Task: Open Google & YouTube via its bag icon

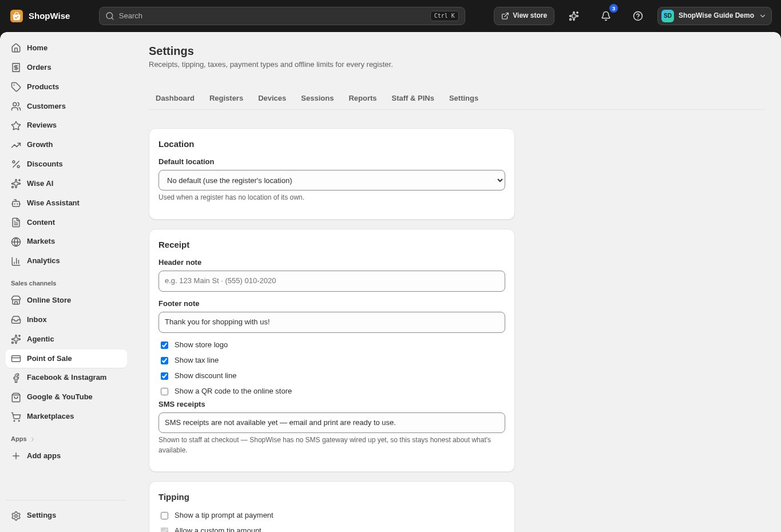Action: pyautogui.click(x=16, y=397)
